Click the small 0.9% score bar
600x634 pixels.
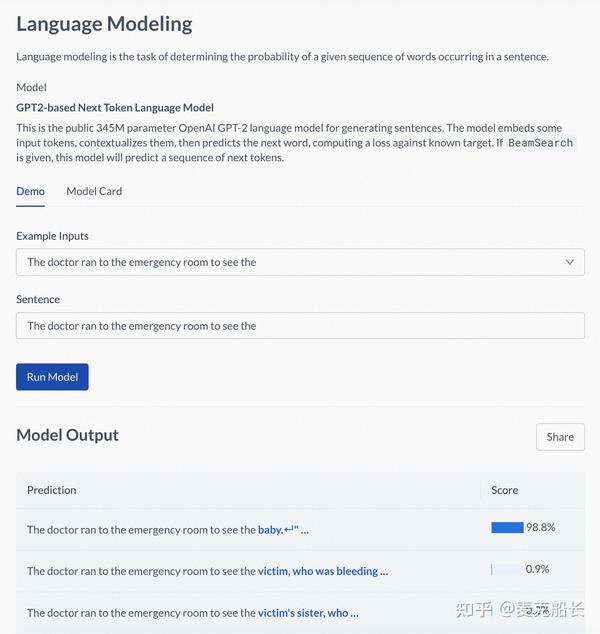click(492, 569)
